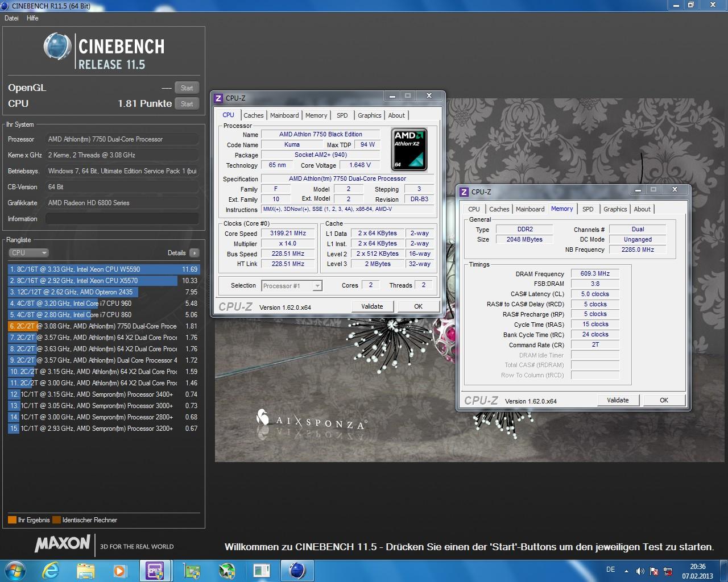This screenshot has height=582, width=728.
Task: Click Validate in CPU-Z Memory window
Action: (x=618, y=400)
